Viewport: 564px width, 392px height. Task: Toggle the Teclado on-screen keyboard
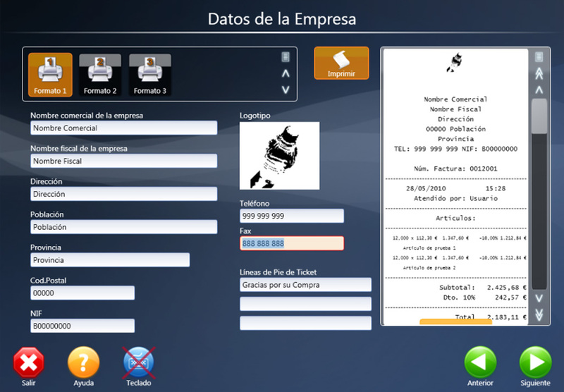[x=138, y=363]
